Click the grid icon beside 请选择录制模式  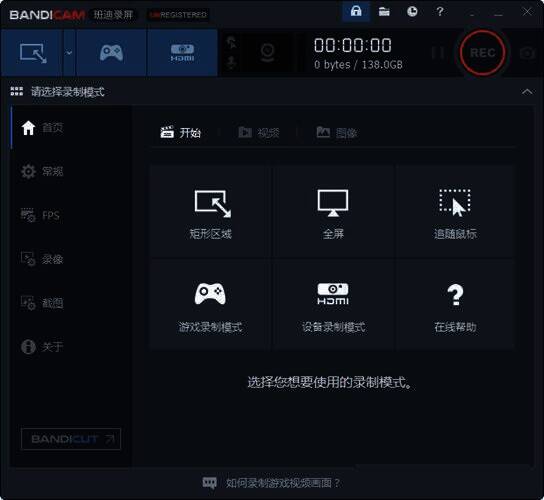(x=17, y=91)
